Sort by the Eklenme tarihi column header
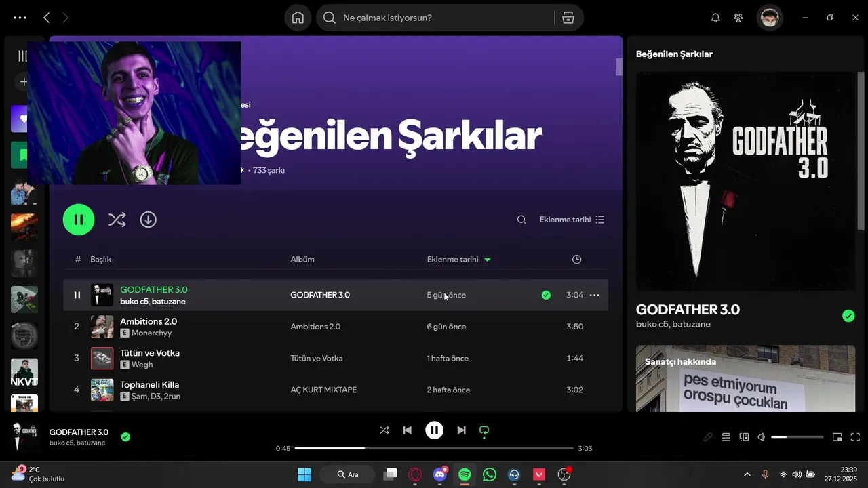Viewport: 868px width, 488px height. 458,259
